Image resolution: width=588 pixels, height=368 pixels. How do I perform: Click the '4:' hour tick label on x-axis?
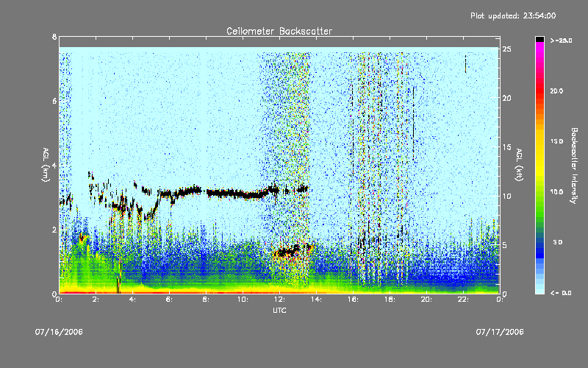(133, 300)
